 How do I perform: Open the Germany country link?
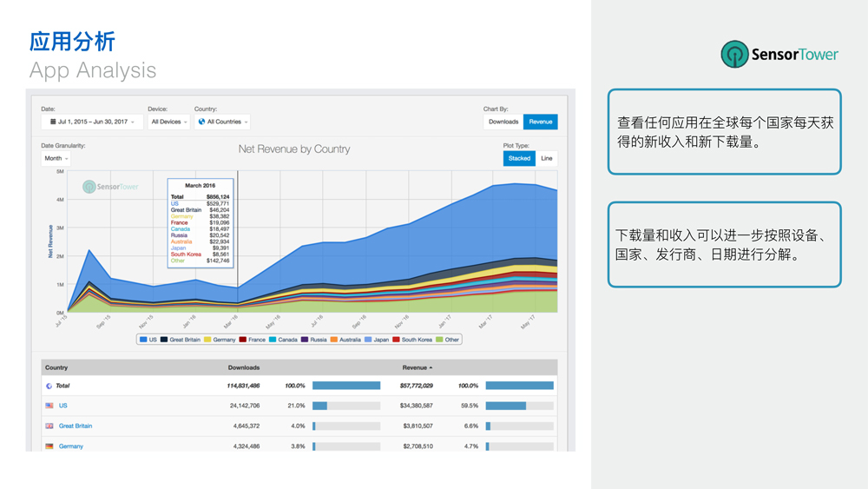(71, 446)
